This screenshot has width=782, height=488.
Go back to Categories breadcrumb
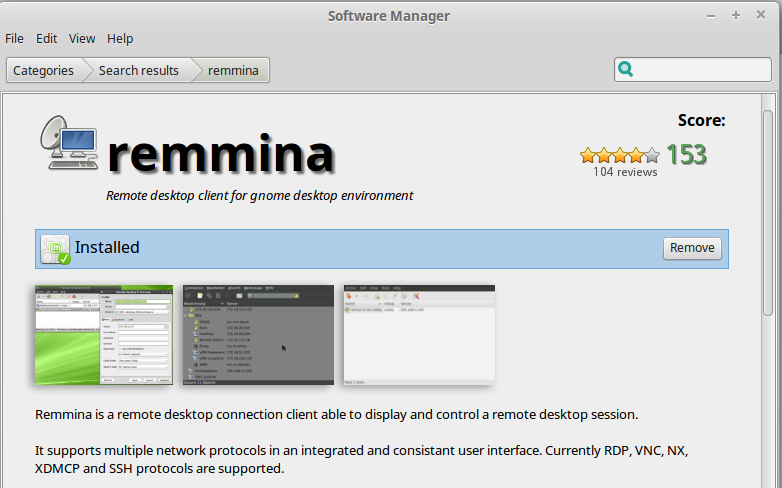point(43,70)
